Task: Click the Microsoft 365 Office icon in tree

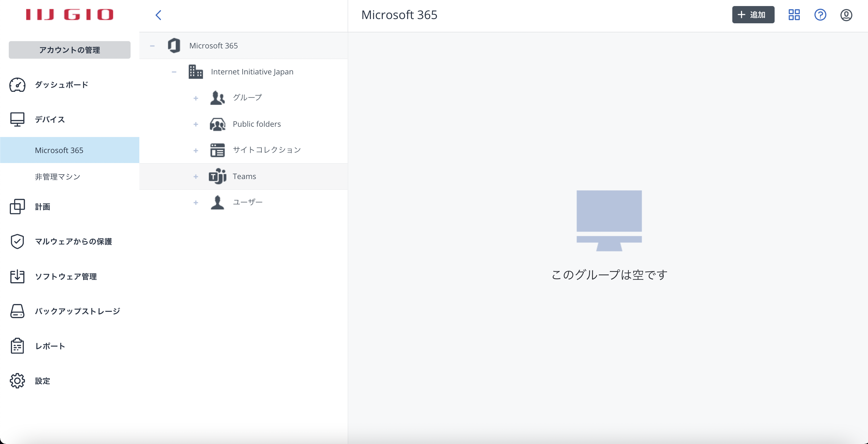Action: pos(174,45)
